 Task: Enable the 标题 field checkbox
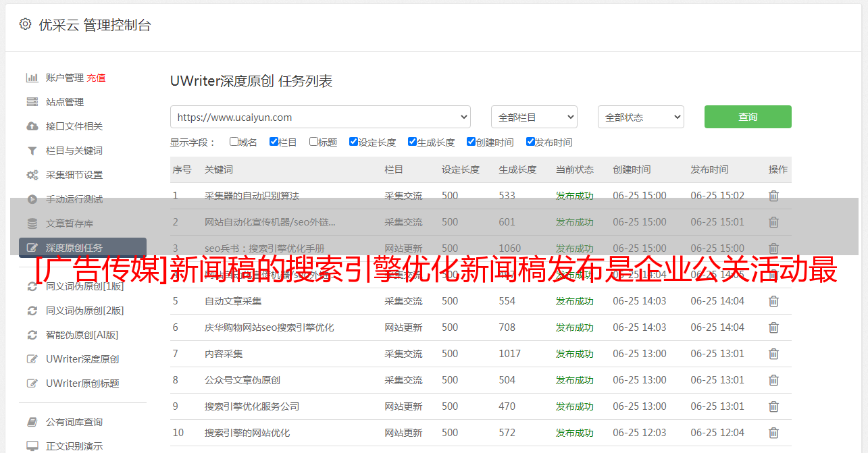pos(313,142)
